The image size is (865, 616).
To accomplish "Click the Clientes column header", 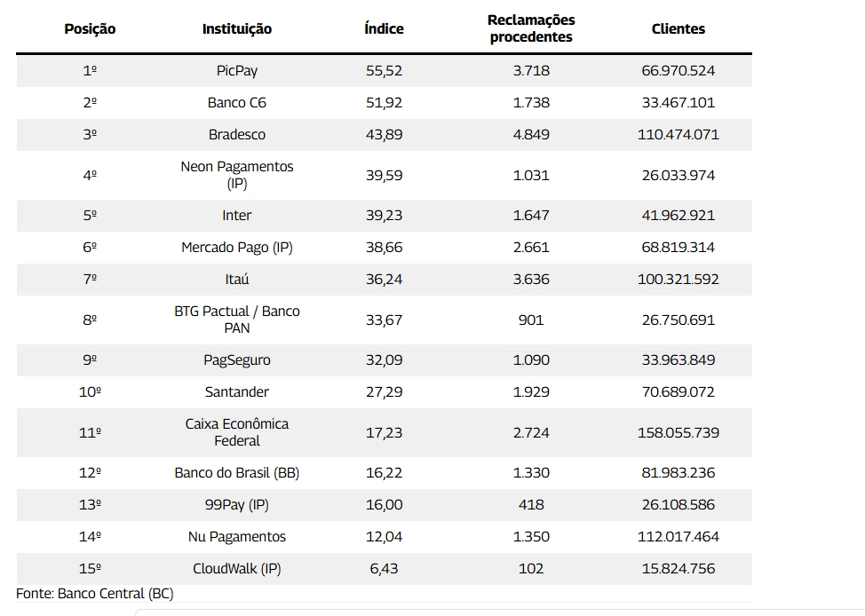I will point(679,28).
